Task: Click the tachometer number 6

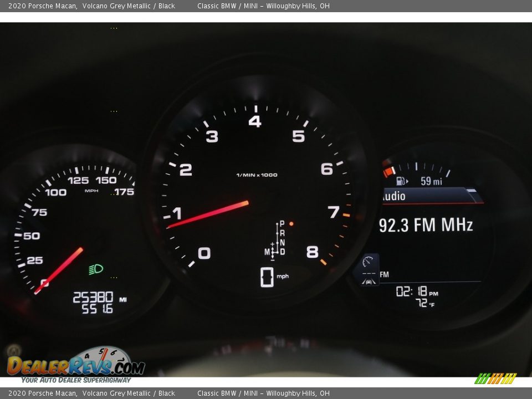Action: (327, 169)
